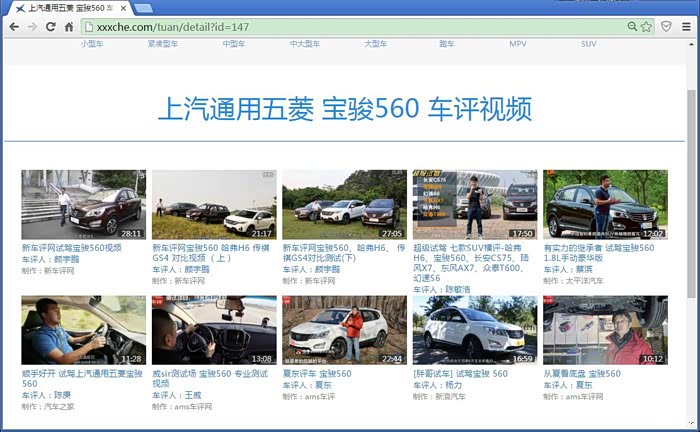
Task: Open the SUV category
Action: (x=588, y=44)
